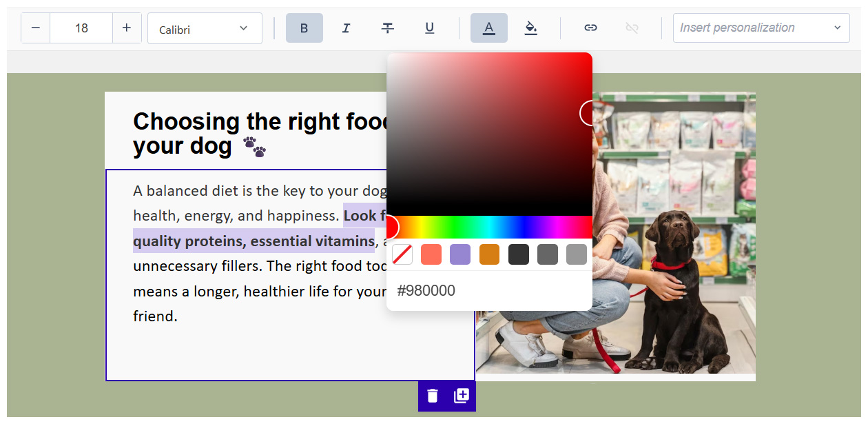This screenshot has width=868, height=424.
Task: Pick the coral red color swatch
Action: 431,254
